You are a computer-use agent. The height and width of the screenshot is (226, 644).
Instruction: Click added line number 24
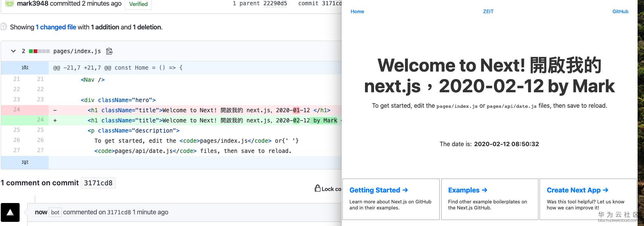click(40, 120)
